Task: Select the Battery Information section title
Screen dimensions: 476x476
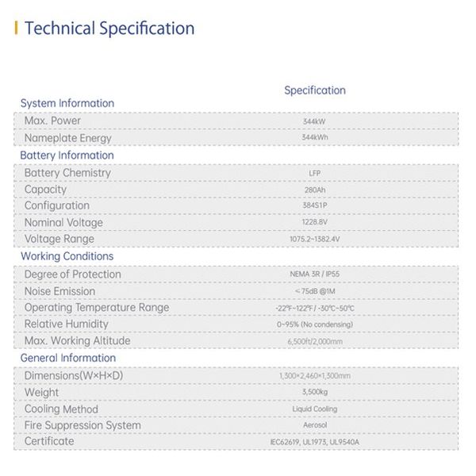Action: pos(67,155)
